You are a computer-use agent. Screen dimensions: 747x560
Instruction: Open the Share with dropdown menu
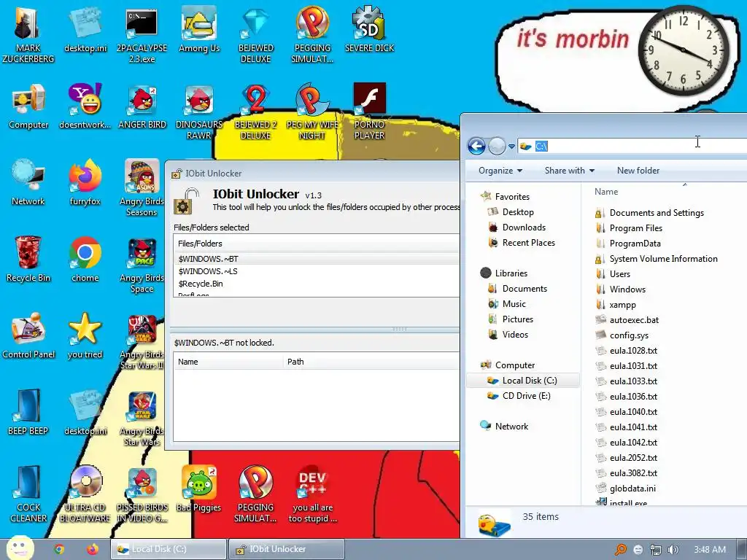coord(570,171)
